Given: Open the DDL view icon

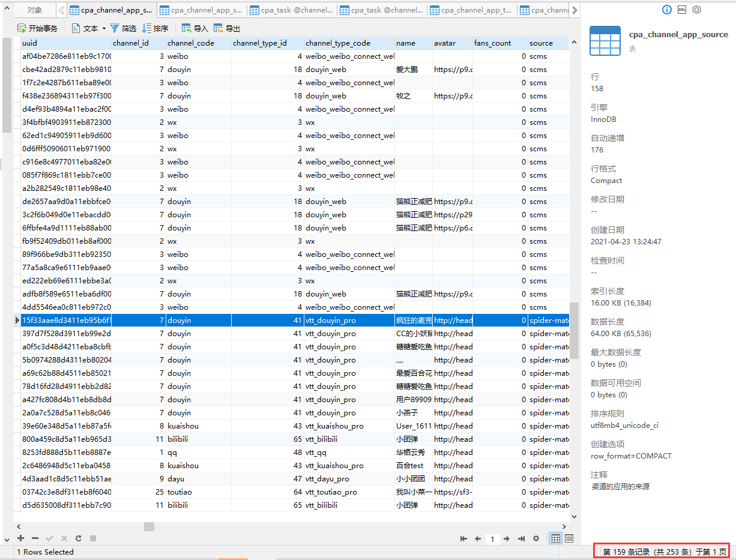Looking at the screenshot, I should coord(682,10).
